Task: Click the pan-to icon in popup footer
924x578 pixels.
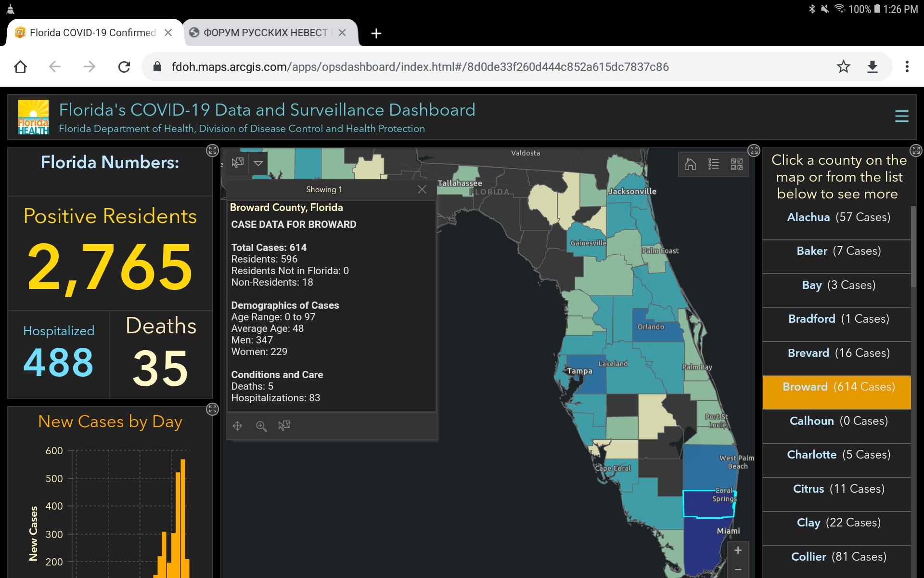Action: click(237, 426)
